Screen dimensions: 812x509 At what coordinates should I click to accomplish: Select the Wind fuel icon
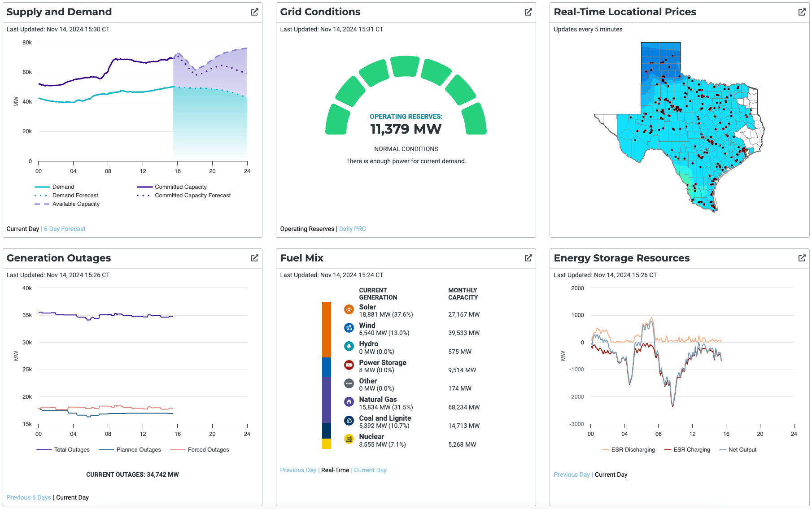coord(349,327)
